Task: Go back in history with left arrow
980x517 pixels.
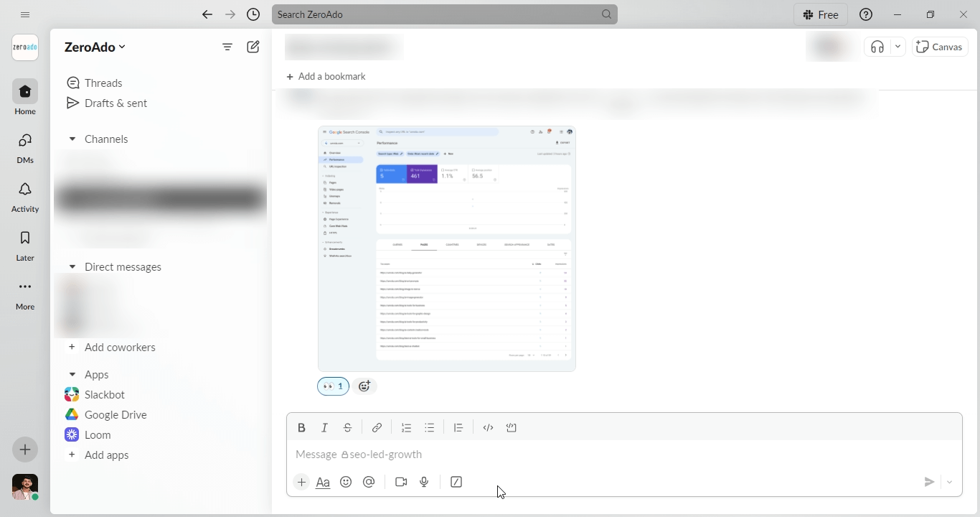Action: pyautogui.click(x=207, y=14)
